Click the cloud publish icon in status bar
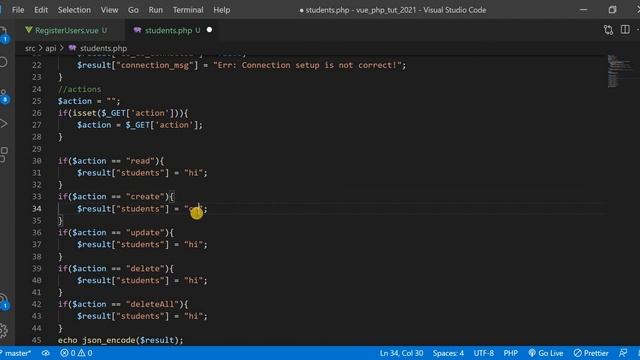640x360 pixels. tap(45, 353)
